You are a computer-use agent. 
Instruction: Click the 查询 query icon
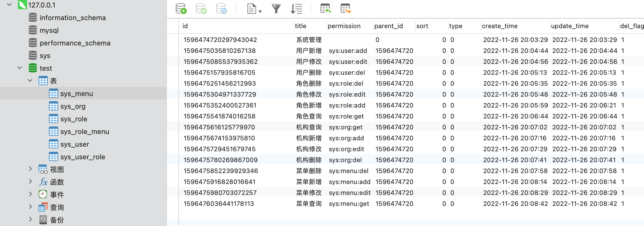[43, 207]
